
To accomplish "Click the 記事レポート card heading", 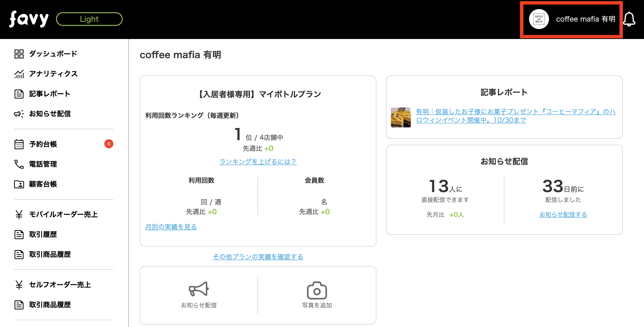I will pyautogui.click(x=504, y=93).
